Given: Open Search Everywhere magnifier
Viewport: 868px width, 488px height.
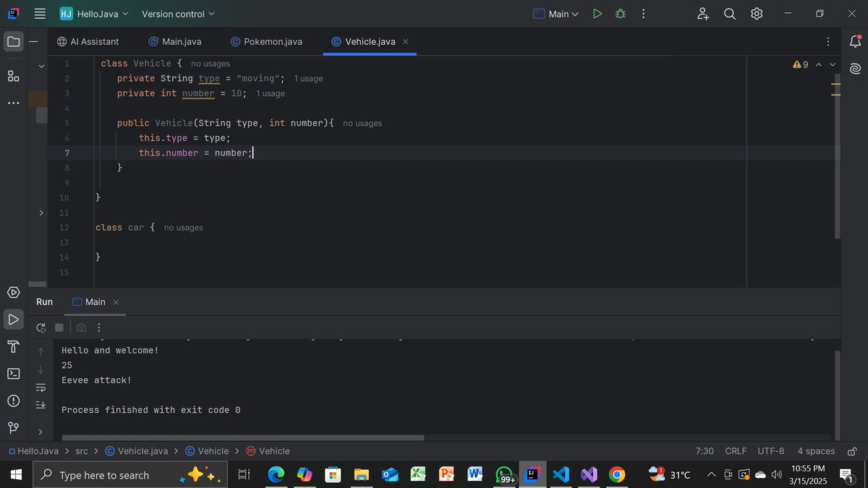Looking at the screenshot, I should 730,14.
